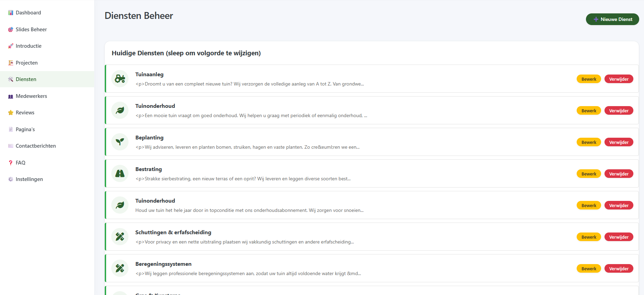Click the 'Huidige Diensten' section heading
The height and width of the screenshot is (295, 644).
pyautogui.click(x=186, y=53)
